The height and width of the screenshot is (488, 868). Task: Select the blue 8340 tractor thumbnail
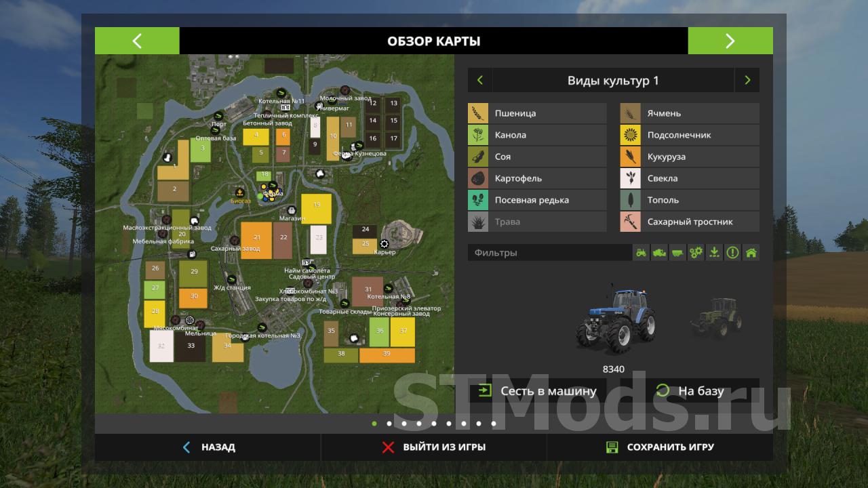[616, 321]
